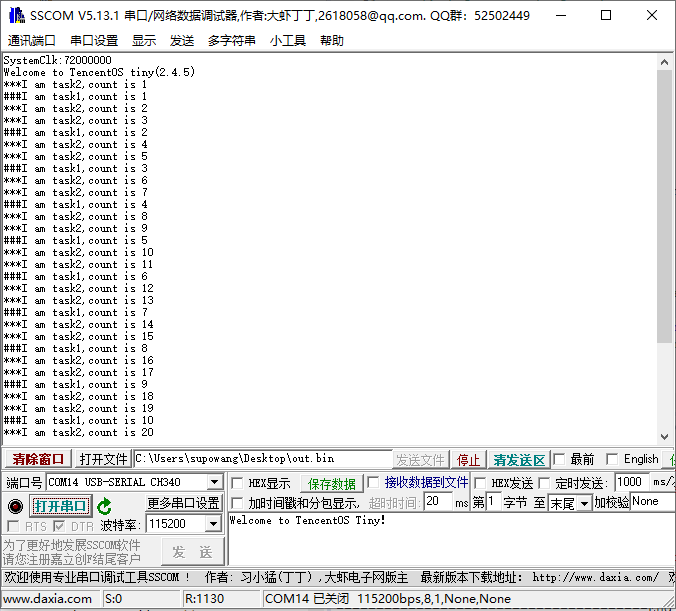The height and width of the screenshot is (611, 676).
Task: Click the 请您注册嘉立创F结尾客户 promo text
Action: coord(72,559)
